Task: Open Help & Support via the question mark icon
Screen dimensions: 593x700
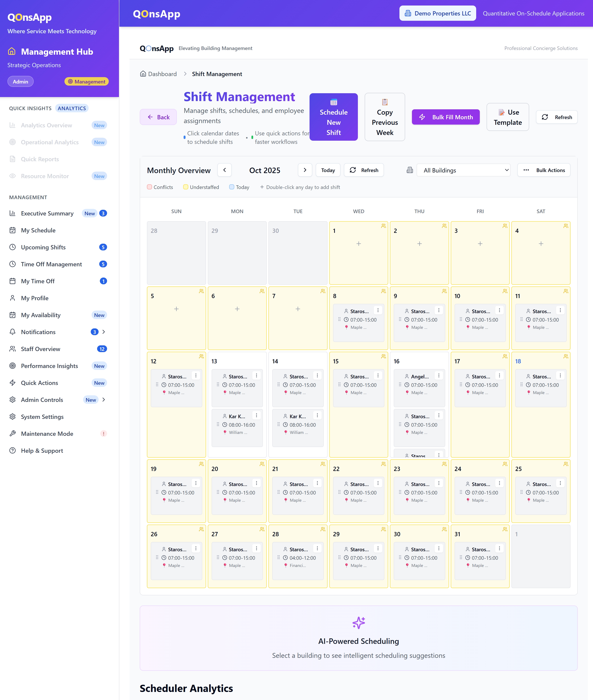Action: [13, 450]
